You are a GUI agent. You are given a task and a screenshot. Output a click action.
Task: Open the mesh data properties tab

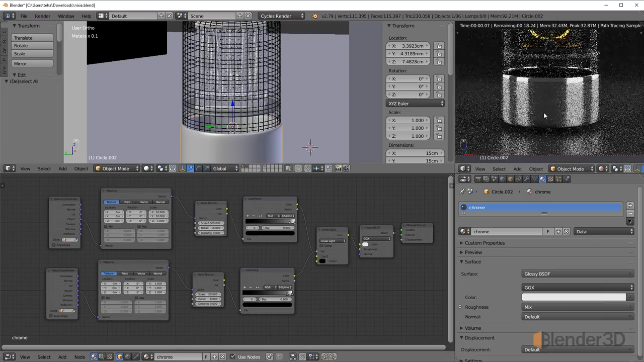534,179
